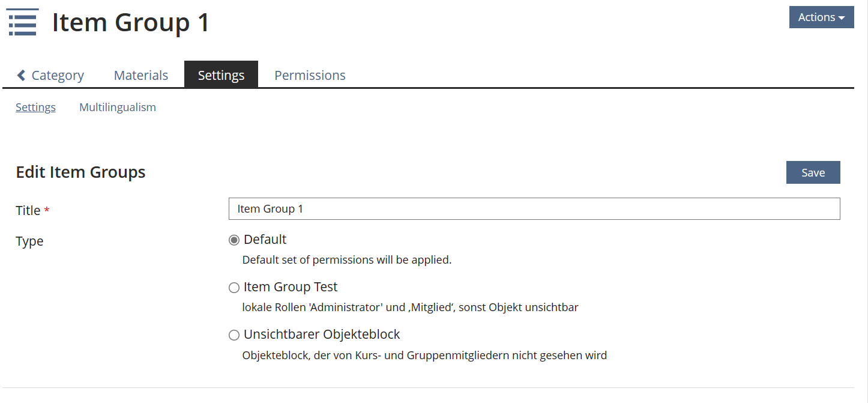Click the underlined Settings sub-tab link
This screenshot has height=403, width=868.
pyautogui.click(x=35, y=108)
